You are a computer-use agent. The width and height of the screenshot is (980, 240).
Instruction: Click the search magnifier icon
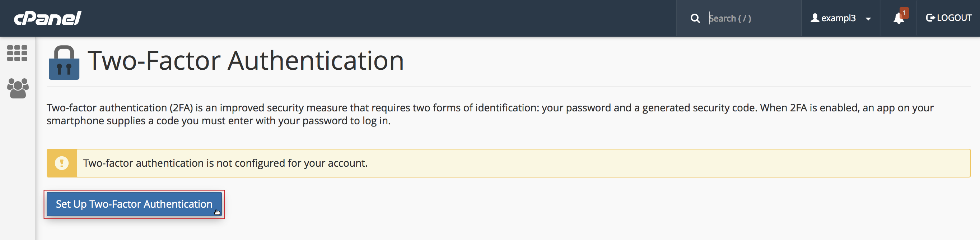695,18
